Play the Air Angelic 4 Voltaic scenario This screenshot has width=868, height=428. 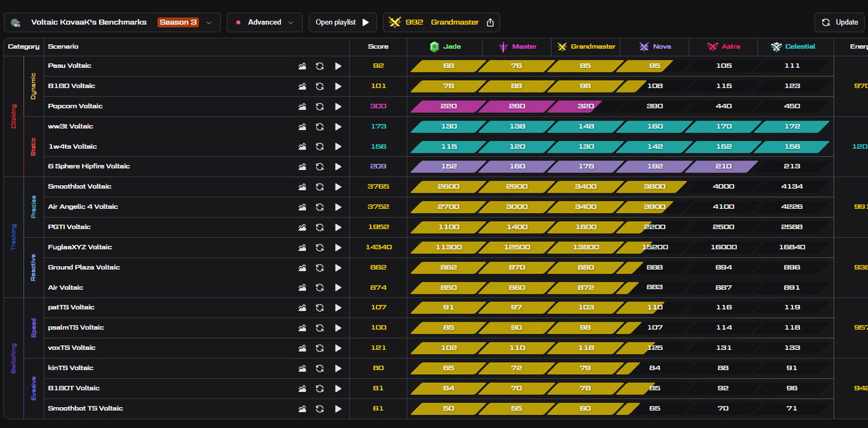338,207
